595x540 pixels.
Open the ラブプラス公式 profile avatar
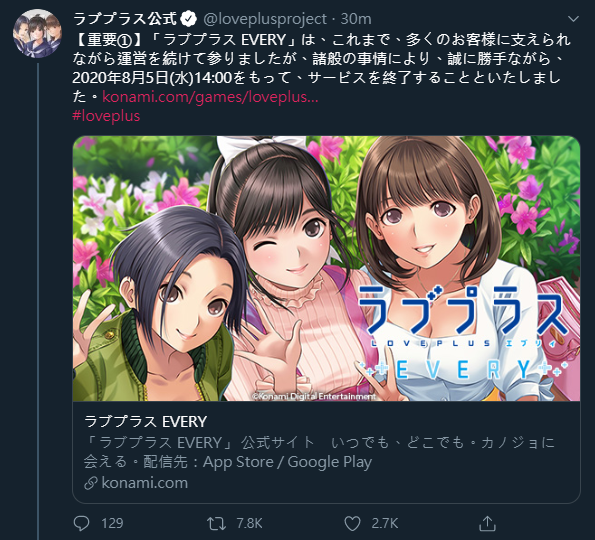click(x=37, y=33)
